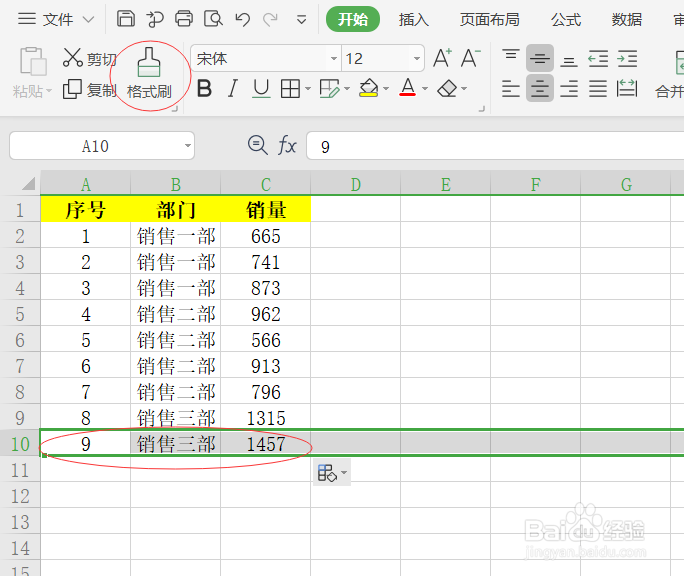Click the draw border table style icon
The width and height of the screenshot is (684, 576).
(329, 89)
